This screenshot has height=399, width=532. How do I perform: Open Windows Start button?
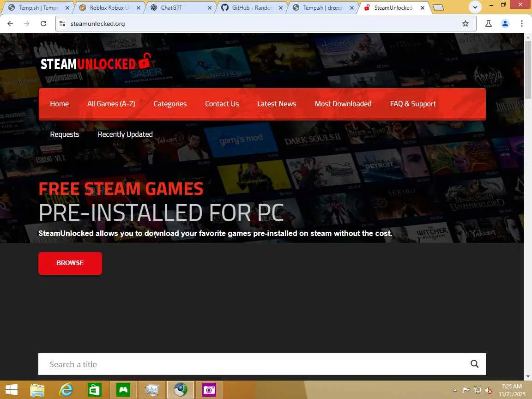(x=11, y=389)
